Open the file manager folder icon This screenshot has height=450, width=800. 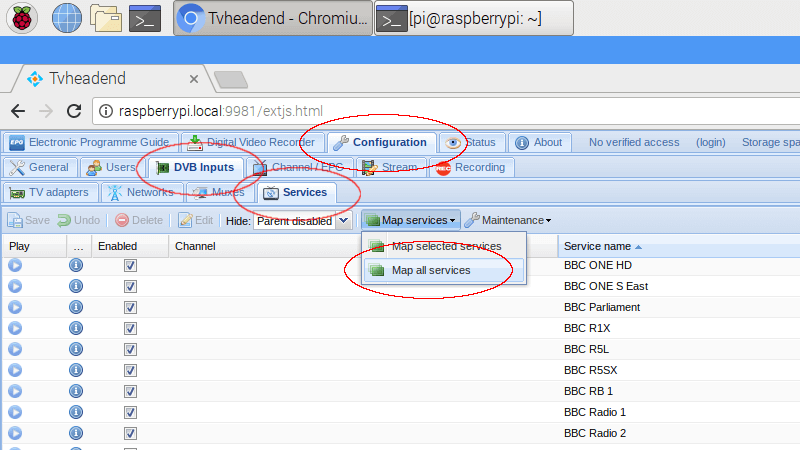point(106,18)
